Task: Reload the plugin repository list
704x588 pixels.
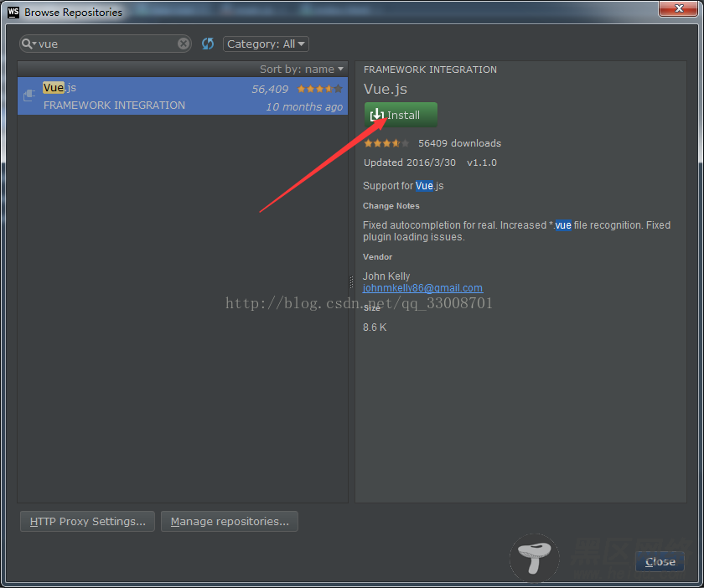Action: coord(208,44)
